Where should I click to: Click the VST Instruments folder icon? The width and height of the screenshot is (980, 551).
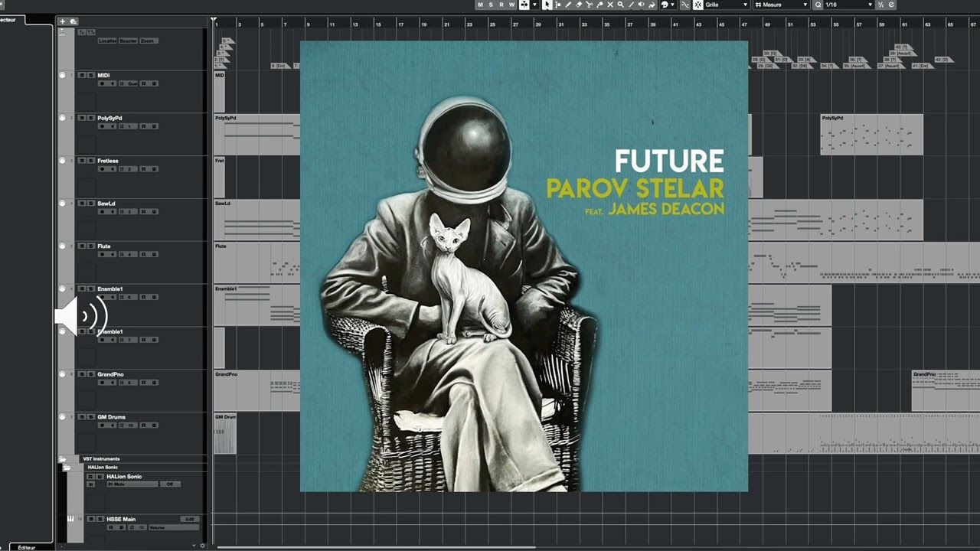tap(63, 459)
